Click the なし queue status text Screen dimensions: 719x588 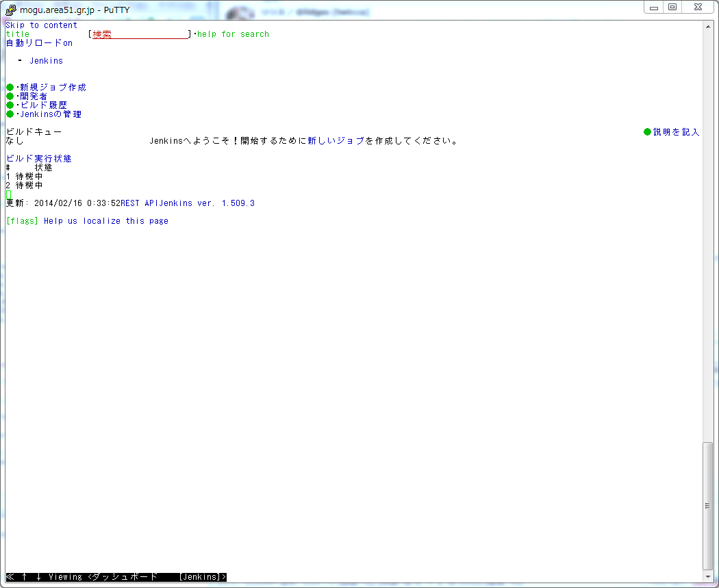click(x=14, y=141)
